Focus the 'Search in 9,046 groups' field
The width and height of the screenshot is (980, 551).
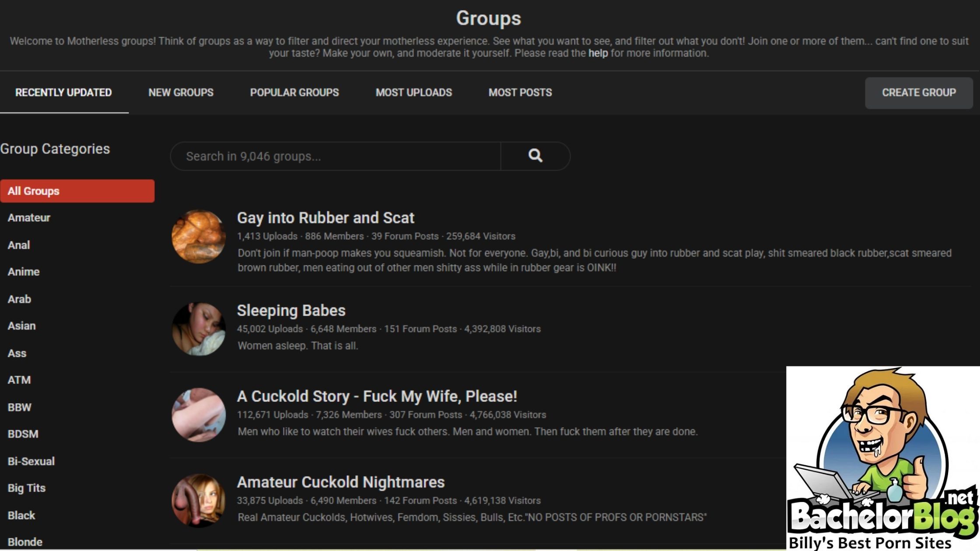(335, 156)
